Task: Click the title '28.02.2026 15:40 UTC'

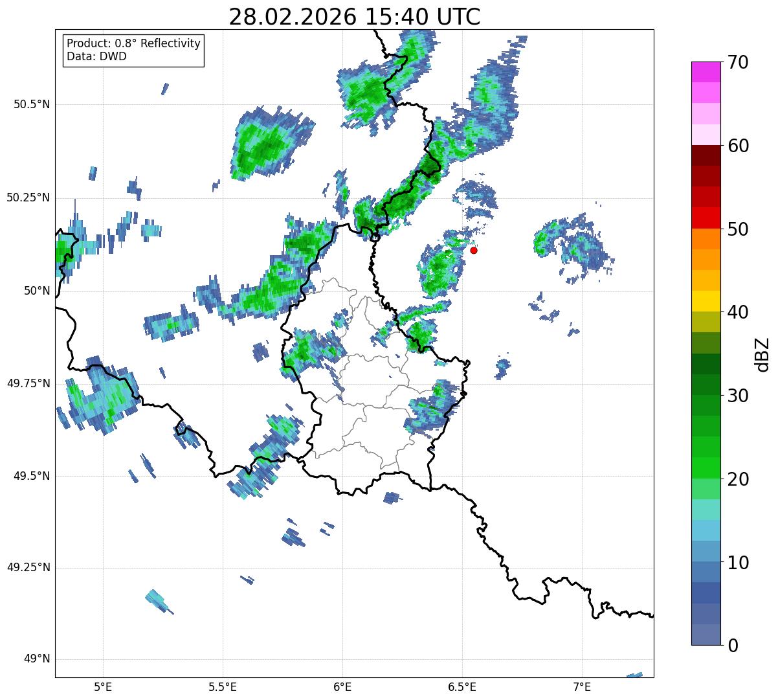Action: click(355, 17)
